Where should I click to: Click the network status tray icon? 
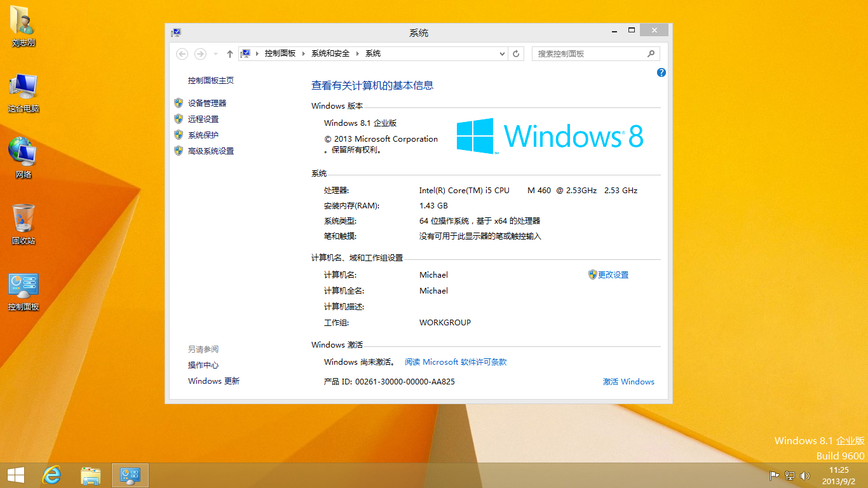[x=790, y=475]
